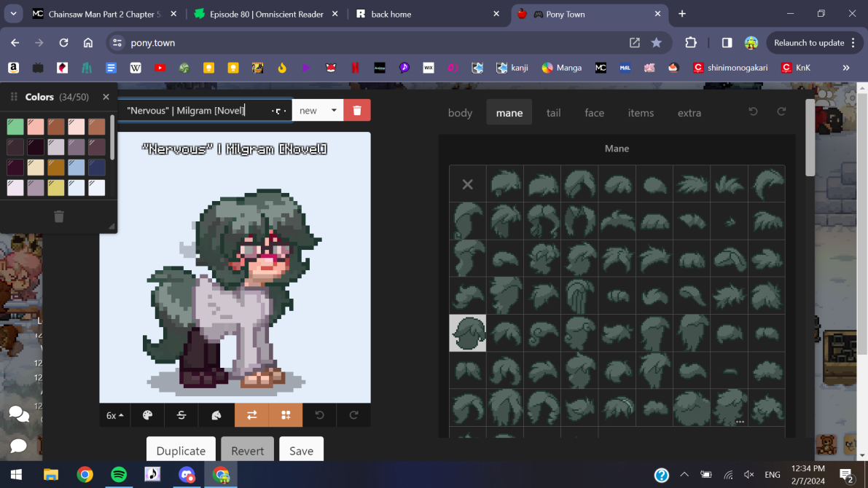Click the Duplicate button

[x=181, y=451]
